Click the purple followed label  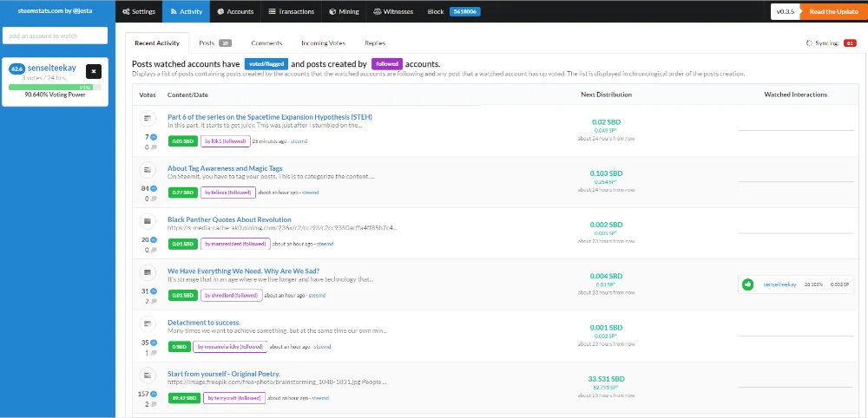(387, 64)
